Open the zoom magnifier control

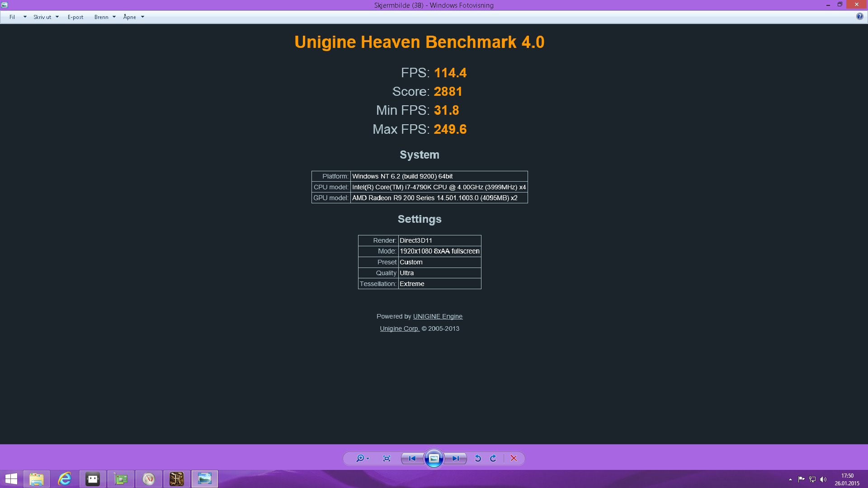pyautogui.click(x=363, y=458)
